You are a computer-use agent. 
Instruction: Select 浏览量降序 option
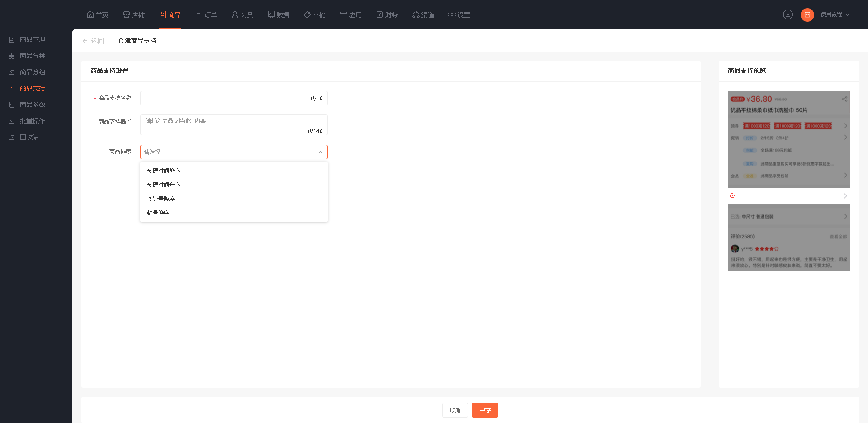point(234,199)
